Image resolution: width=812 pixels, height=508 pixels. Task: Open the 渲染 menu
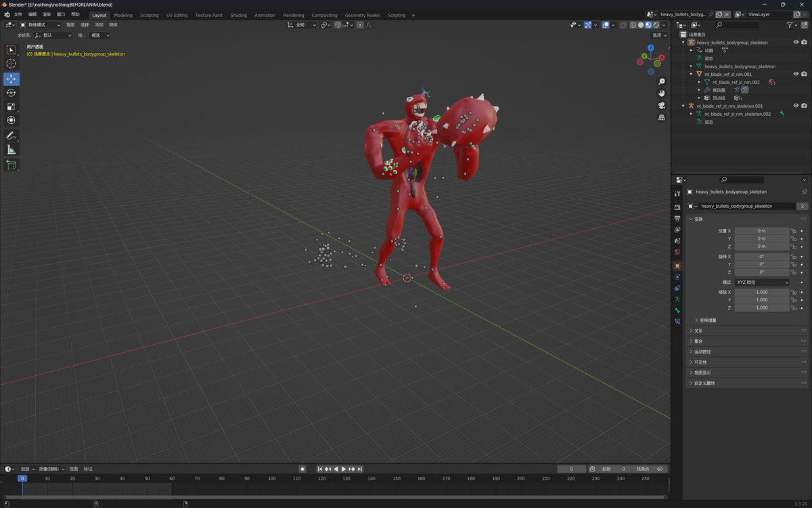coord(47,14)
